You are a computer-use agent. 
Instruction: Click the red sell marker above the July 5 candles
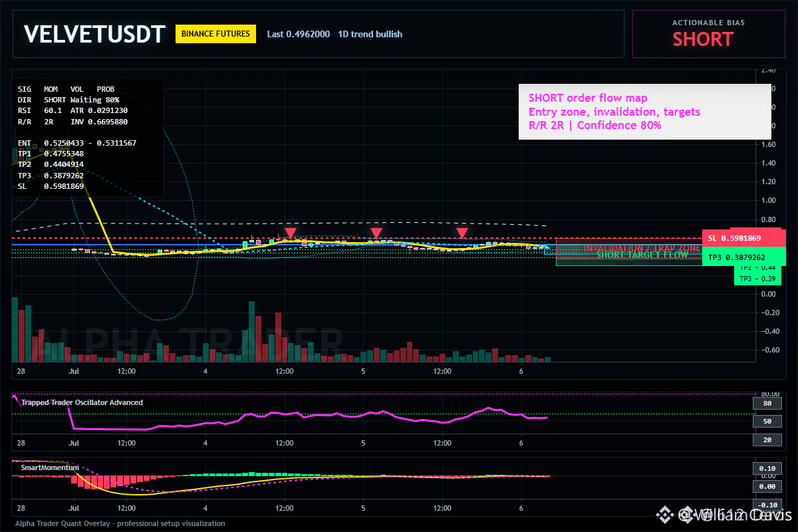[x=376, y=233]
